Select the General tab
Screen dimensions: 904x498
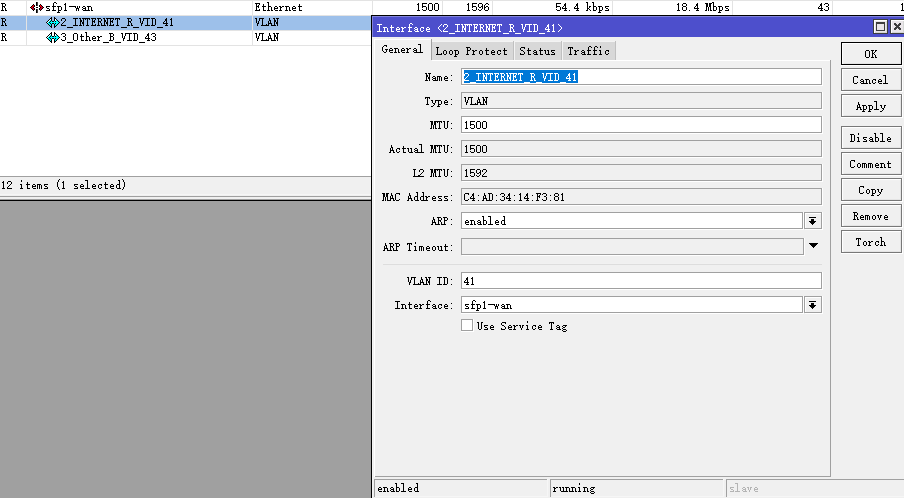pyautogui.click(x=402, y=50)
